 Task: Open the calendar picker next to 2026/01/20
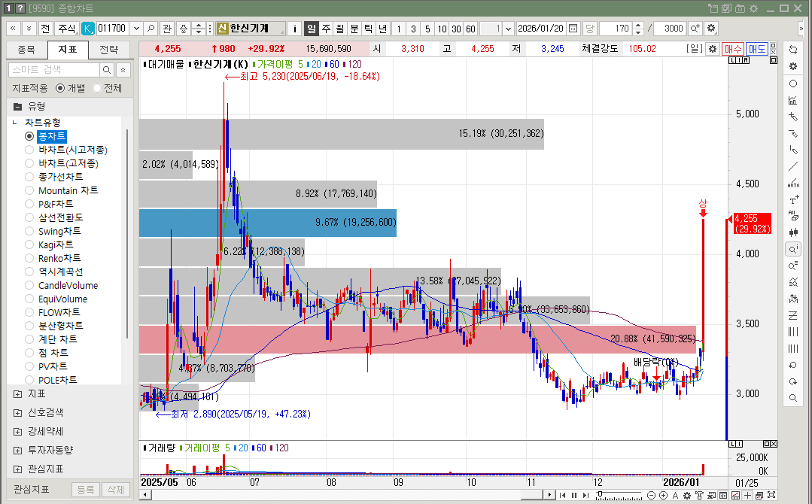pos(573,29)
